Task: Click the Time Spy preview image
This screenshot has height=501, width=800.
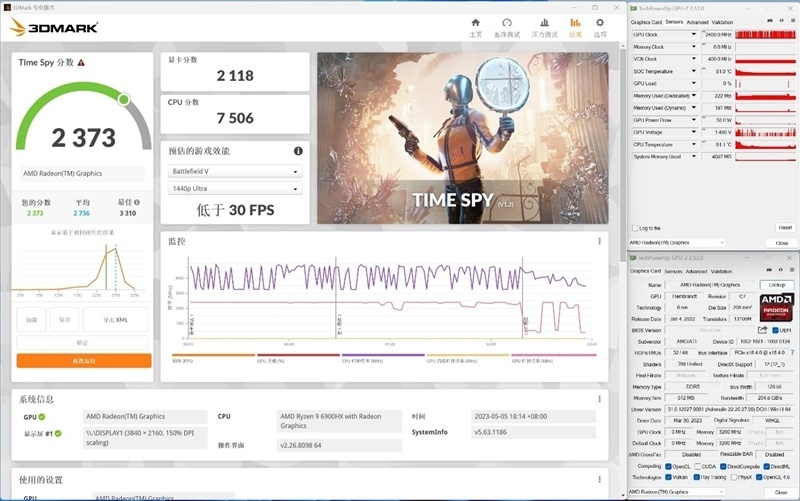Action: (462, 138)
